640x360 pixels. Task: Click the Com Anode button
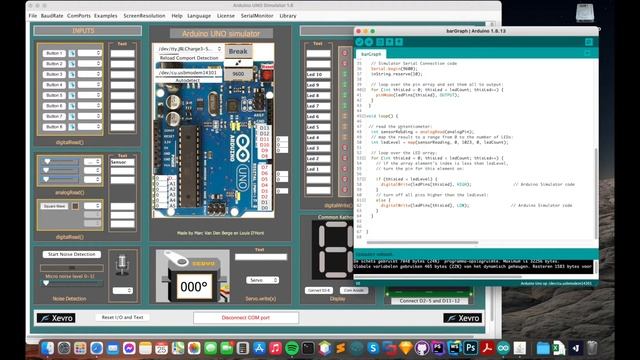pos(354,291)
